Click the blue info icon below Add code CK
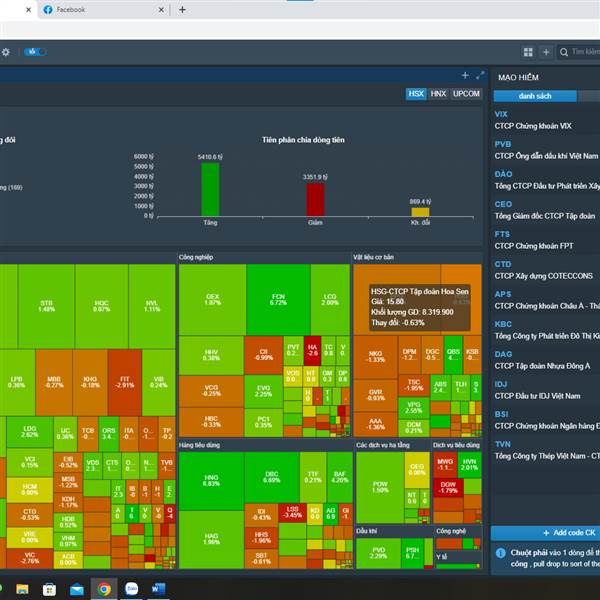This screenshot has width=600, height=600. [501, 553]
